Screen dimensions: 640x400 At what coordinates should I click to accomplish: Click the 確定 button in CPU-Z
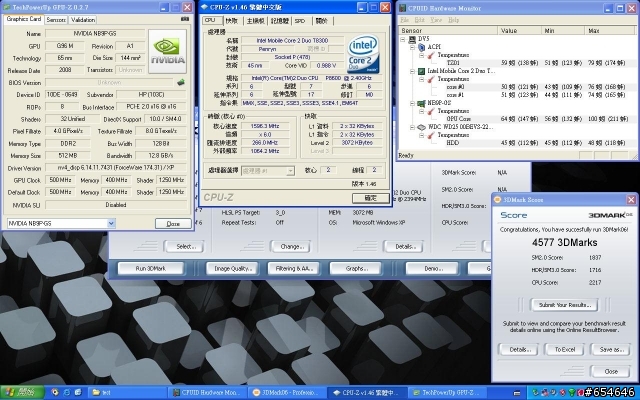tap(371, 198)
